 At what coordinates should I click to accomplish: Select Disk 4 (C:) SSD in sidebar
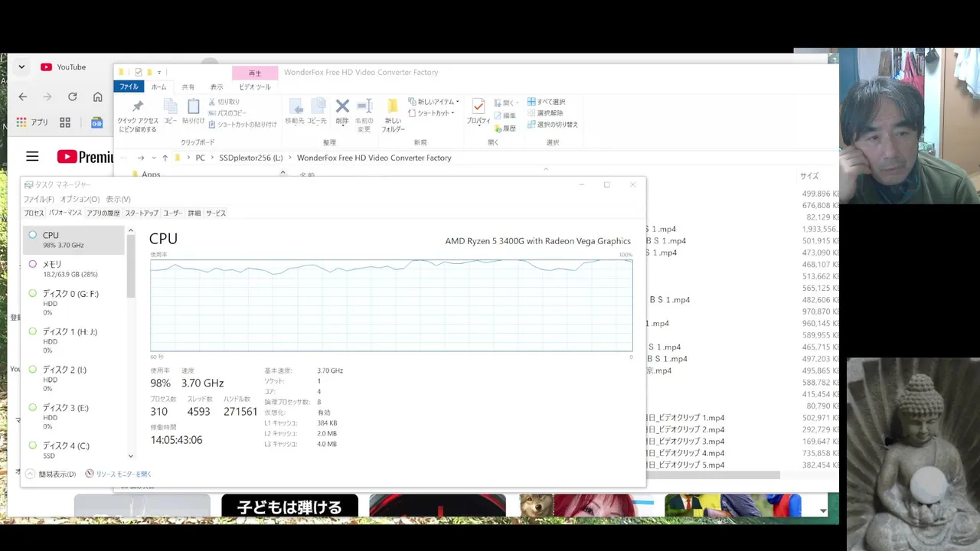[x=74, y=450]
